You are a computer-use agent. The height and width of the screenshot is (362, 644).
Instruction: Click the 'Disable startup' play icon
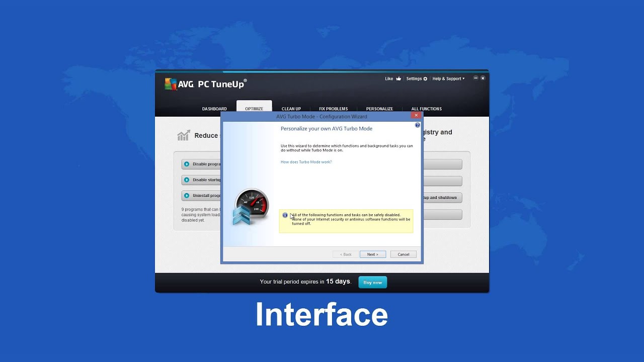[x=187, y=179]
